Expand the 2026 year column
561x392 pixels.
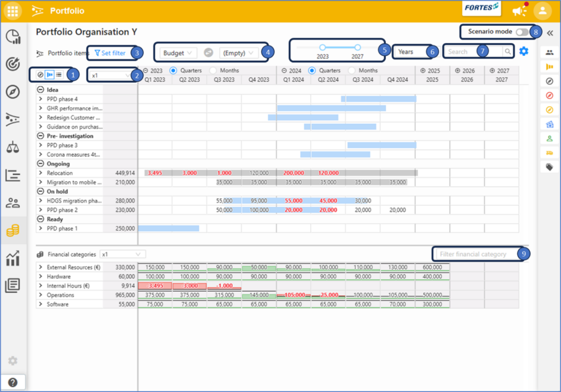pyautogui.click(x=457, y=71)
